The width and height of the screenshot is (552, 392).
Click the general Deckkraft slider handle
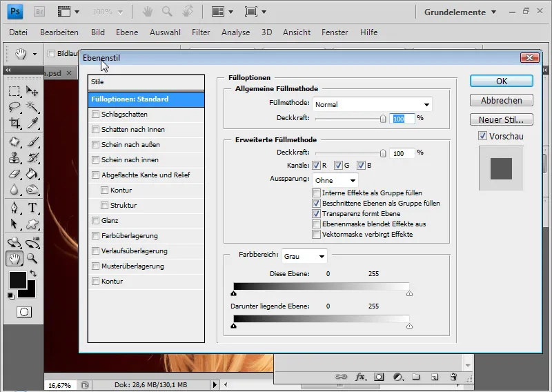point(383,119)
